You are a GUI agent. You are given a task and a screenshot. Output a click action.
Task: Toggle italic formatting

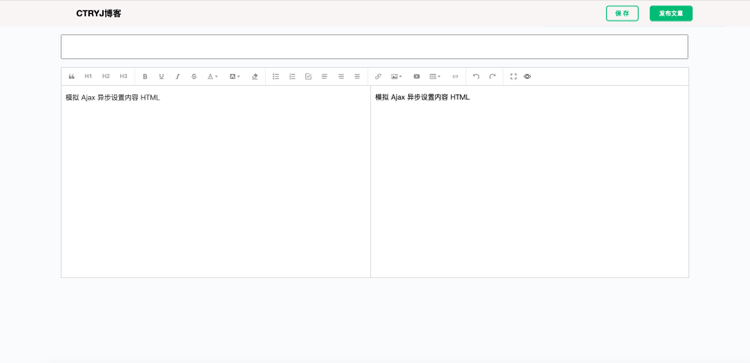click(177, 77)
